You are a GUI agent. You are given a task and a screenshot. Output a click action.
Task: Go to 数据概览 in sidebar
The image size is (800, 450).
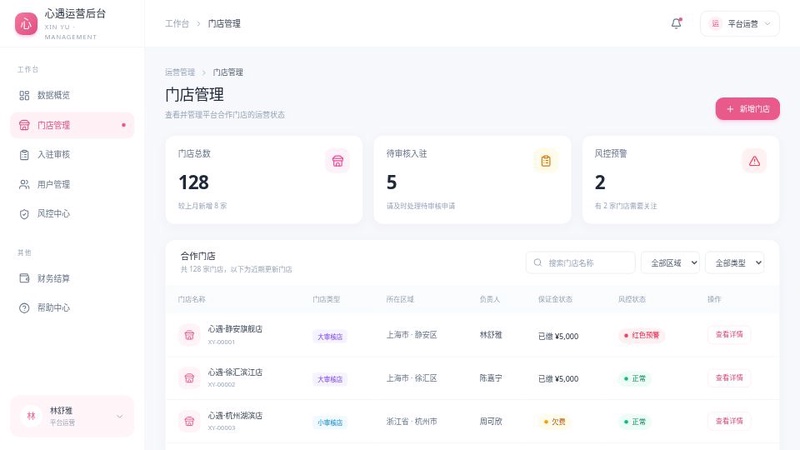[72, 95]
